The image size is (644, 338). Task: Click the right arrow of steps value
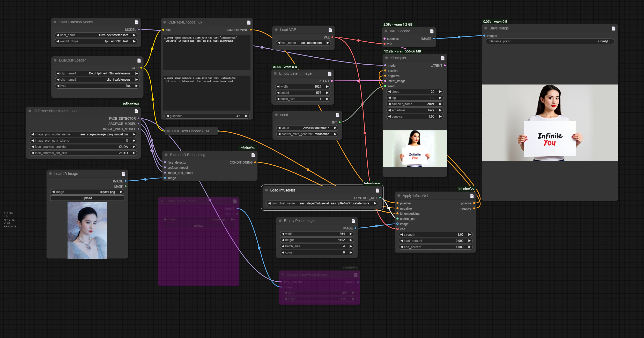[440, 92]
